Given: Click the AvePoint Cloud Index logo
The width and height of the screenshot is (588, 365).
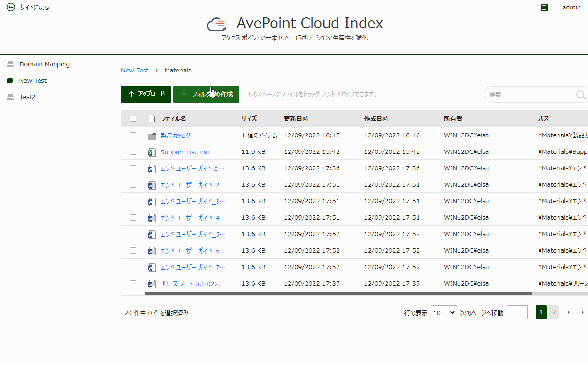Looking at the screenshot, I should tap(217, 24).
